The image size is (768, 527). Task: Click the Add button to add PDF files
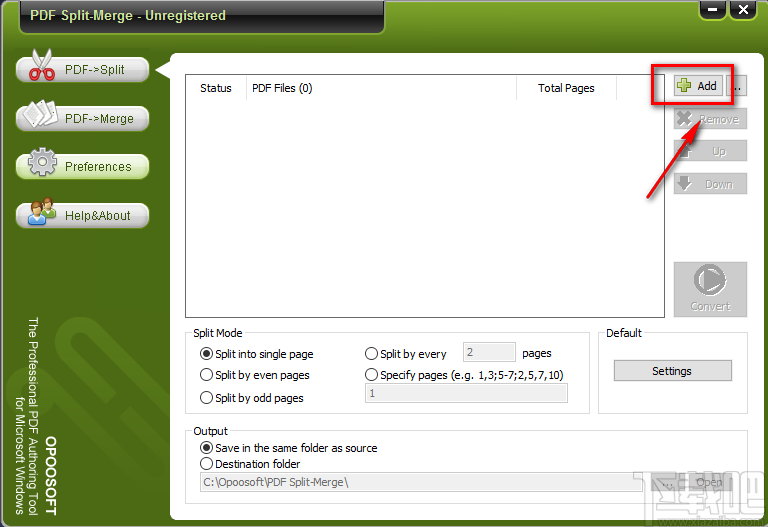click(x=698, y=86)
